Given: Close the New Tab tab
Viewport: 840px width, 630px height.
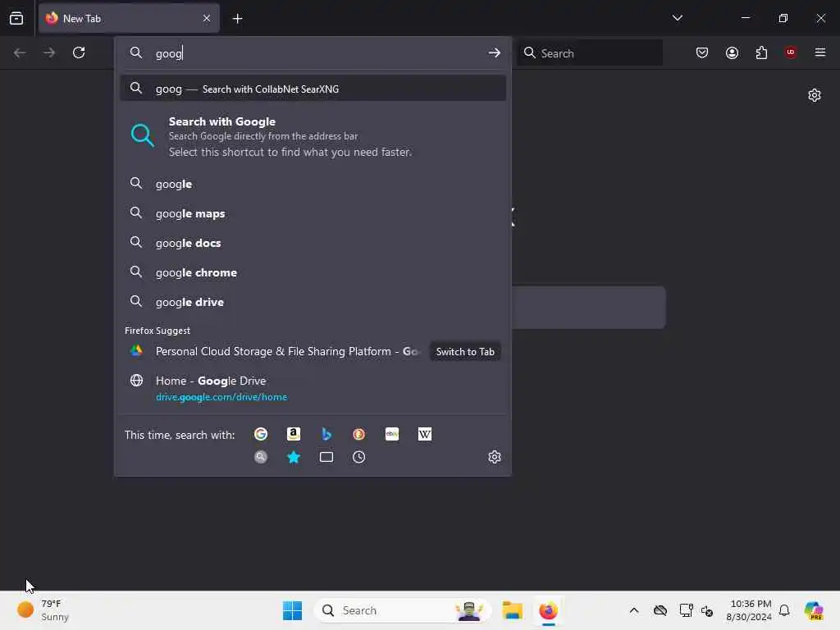Looking at the screenshot, I should pos(207,18).
